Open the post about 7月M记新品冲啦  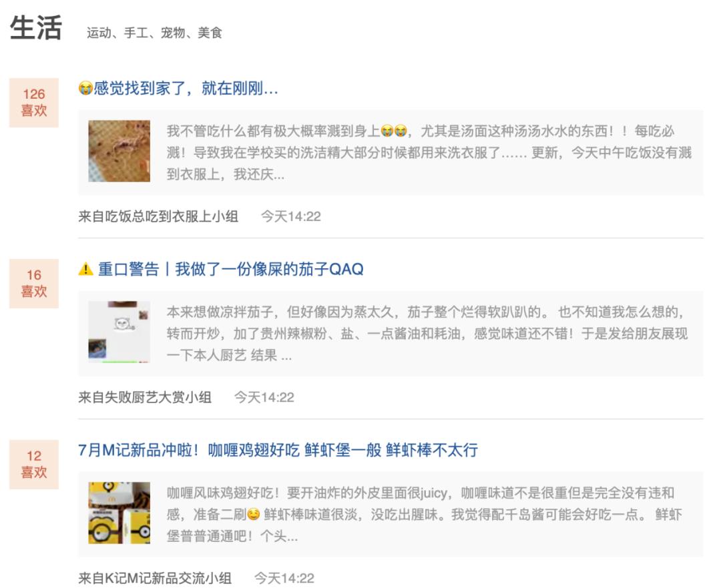point(278,450)
